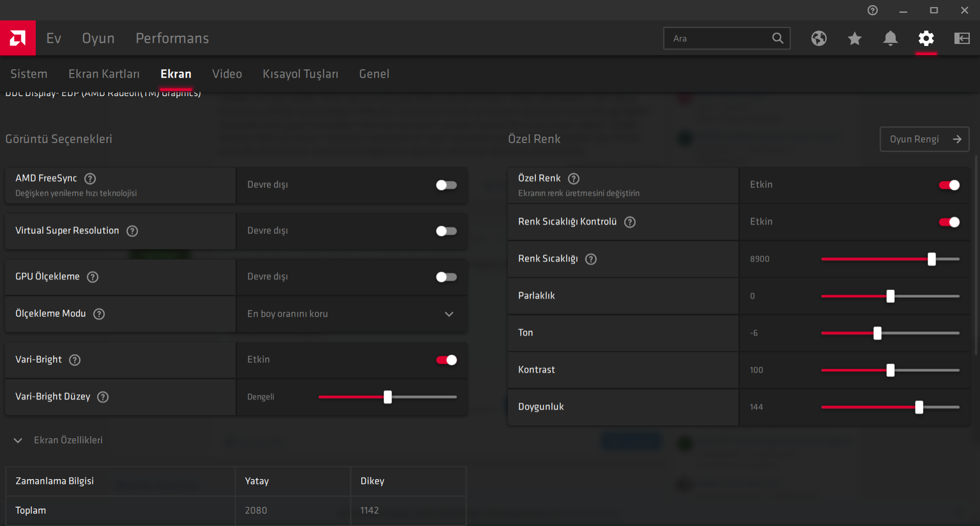Show help for Virtual Super Resolution
This screenshot has height=526, width=980.
[x=132, y=231]
